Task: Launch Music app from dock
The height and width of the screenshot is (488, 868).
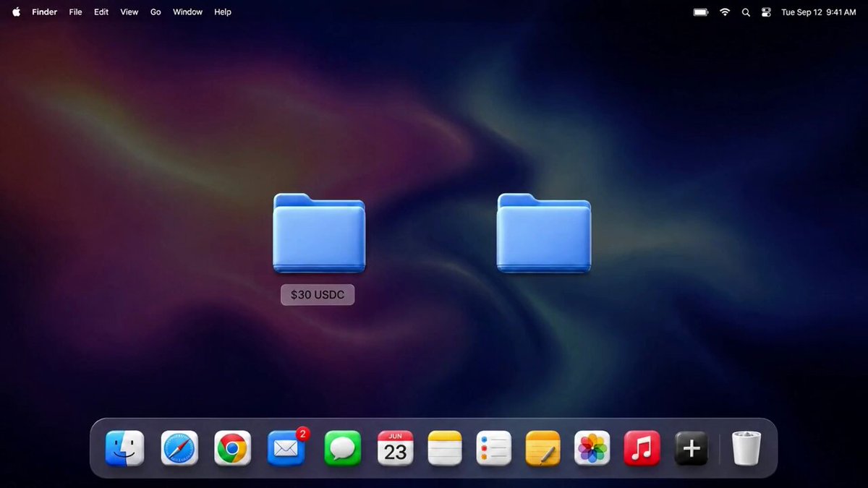Action: pos(642,448)
